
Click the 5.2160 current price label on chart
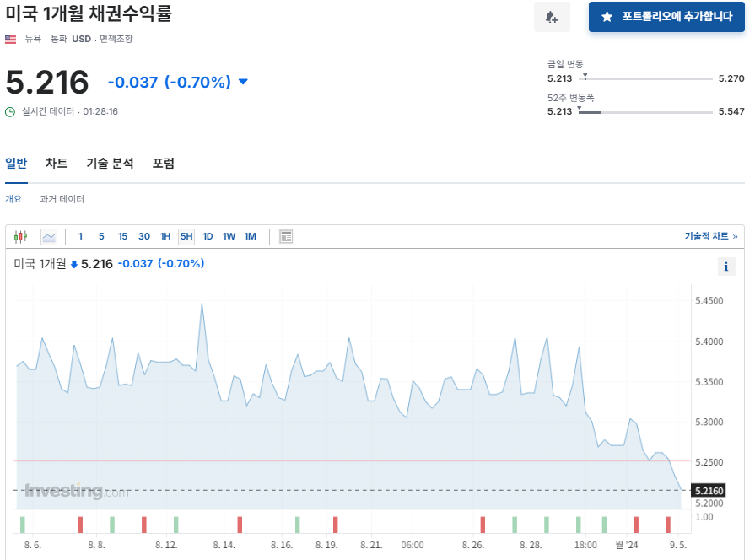706,490
